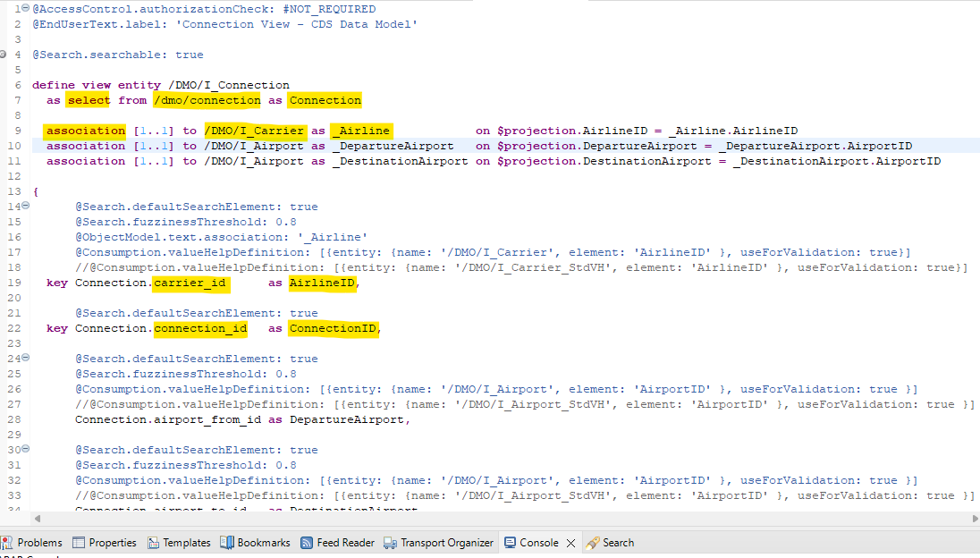Click 'association' keyword on line 10
This screenshot has width=980, height=558.
click(x=86, y=147)
